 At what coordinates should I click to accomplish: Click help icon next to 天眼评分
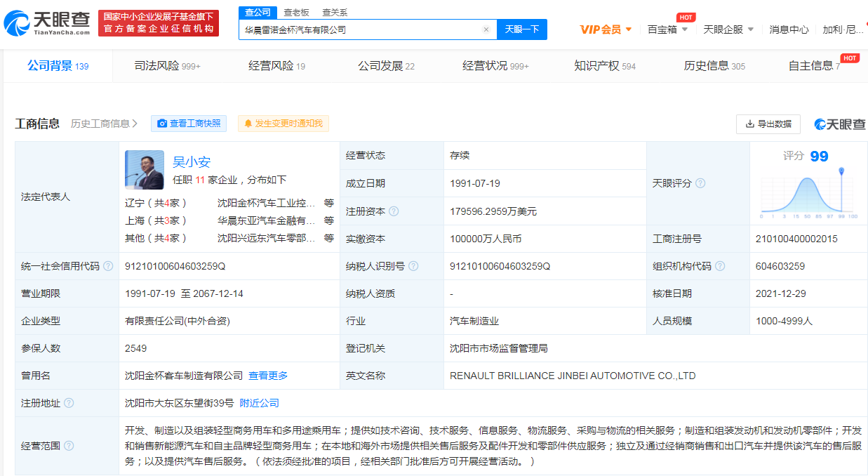coord(700,183)
